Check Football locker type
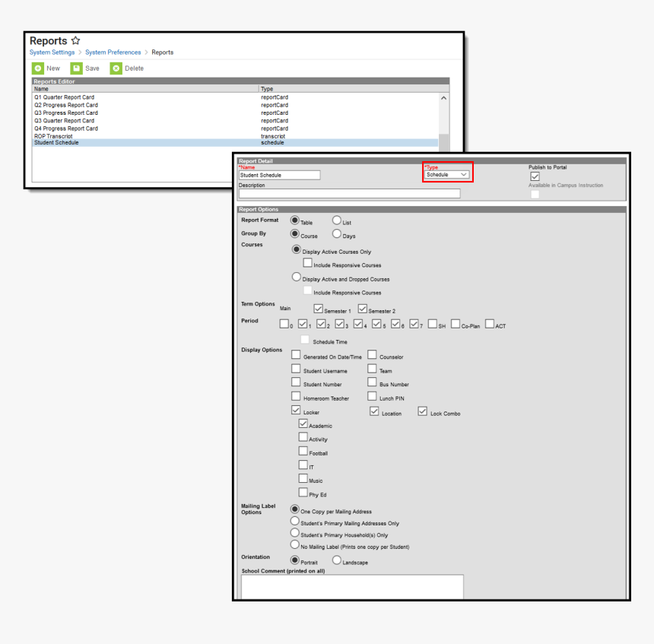This screenshot has height=644, width=654. 303,451
